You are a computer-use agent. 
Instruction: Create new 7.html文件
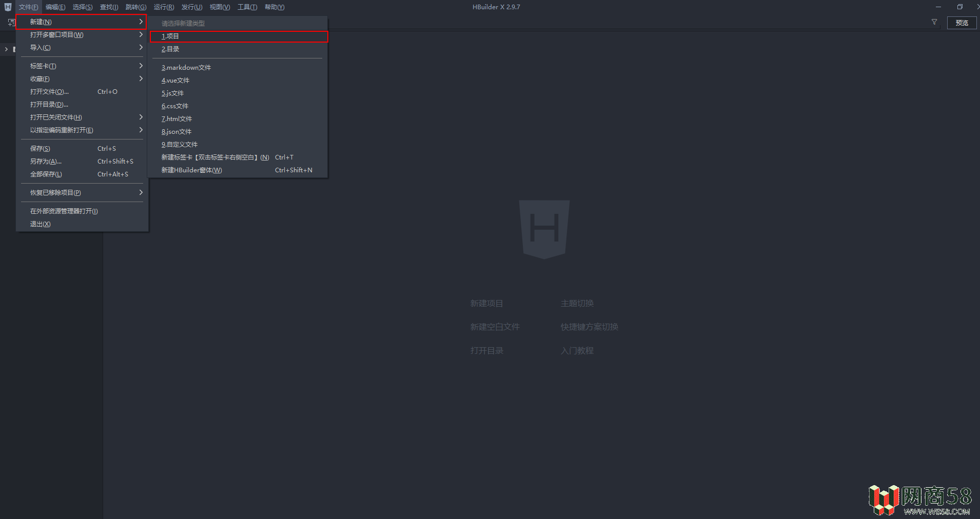[239, 119]
